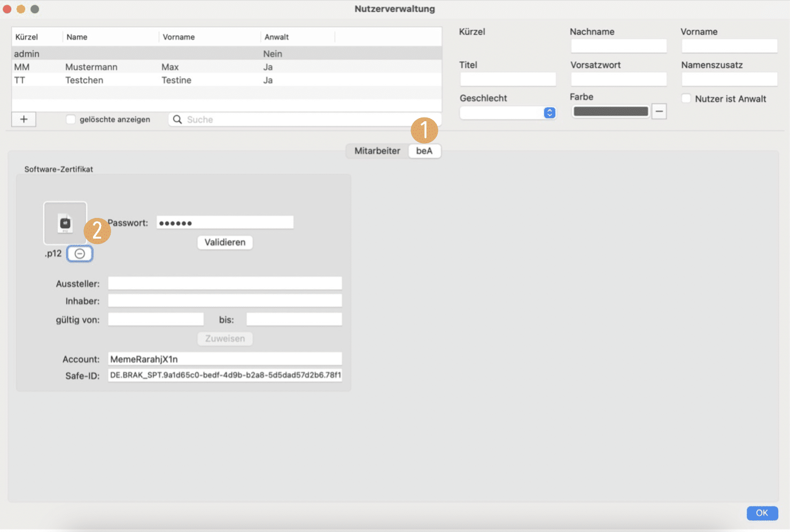This screenshot has height=532, width=790.
Task: Toggle the gelöschte anzeigen checkbox
Action: pos(71,119)
